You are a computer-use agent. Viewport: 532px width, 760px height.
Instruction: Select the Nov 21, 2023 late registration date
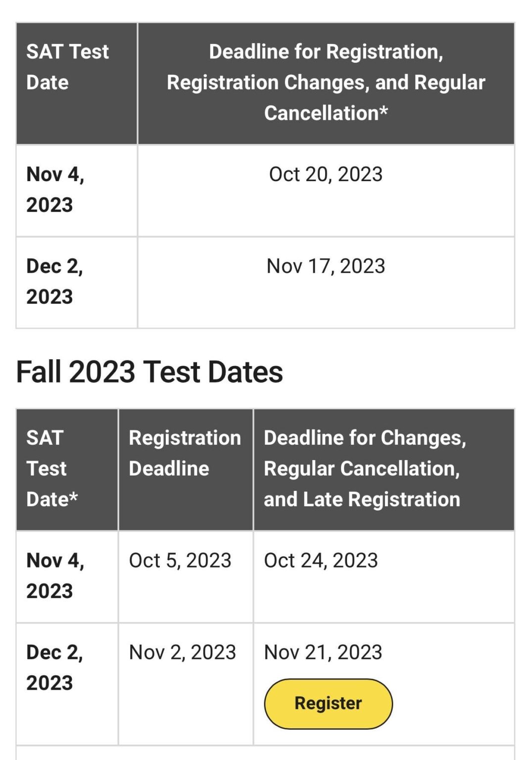pos(323,653)
